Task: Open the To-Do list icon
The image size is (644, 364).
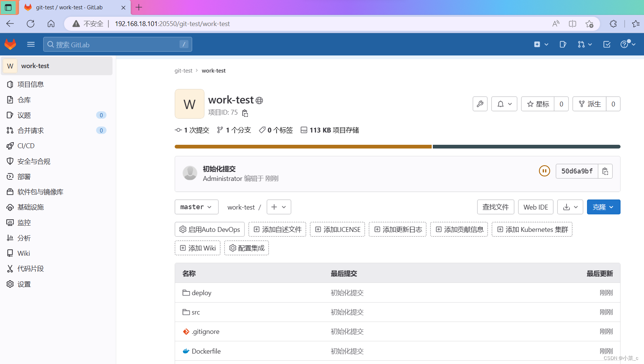Action: 607,44
